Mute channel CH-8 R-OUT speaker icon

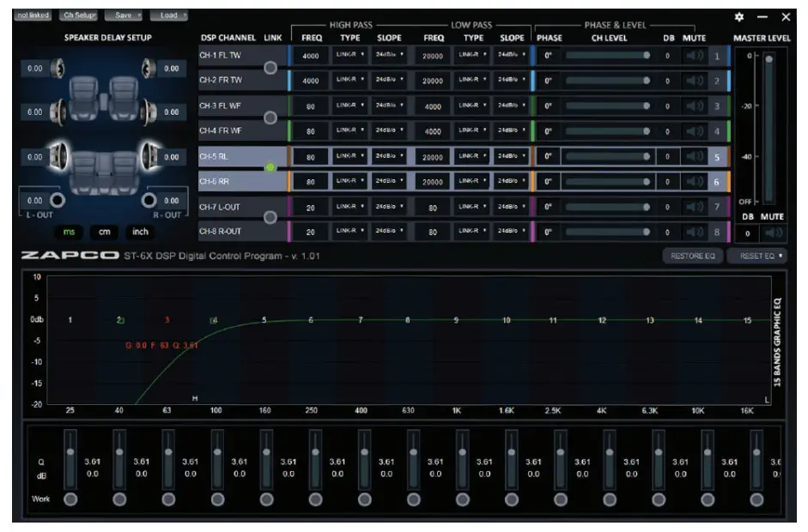coord(696,233)
